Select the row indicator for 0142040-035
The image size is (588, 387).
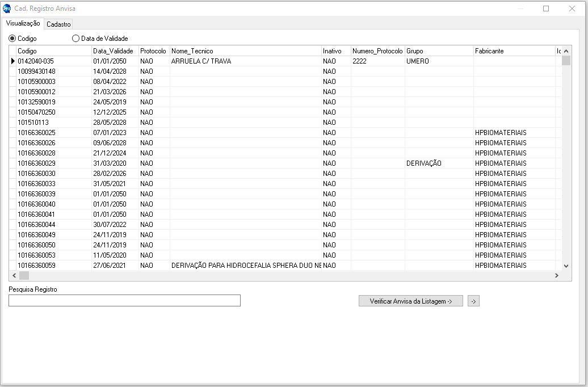12,61
